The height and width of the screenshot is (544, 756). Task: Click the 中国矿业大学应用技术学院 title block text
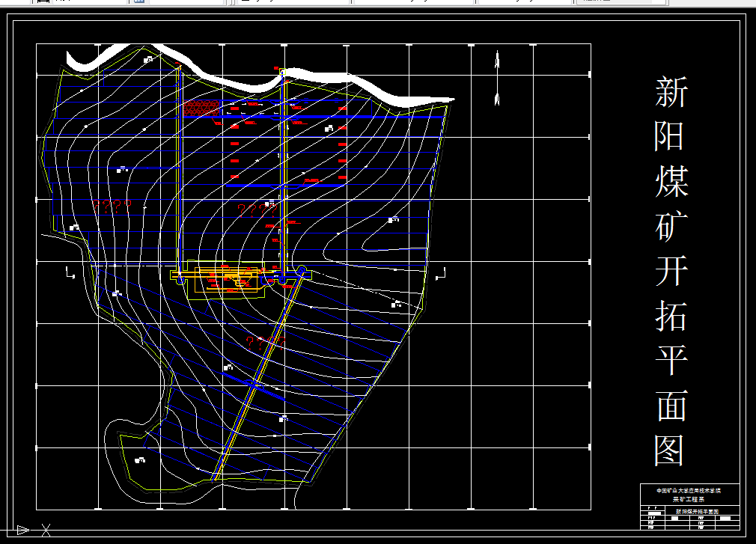(689, 491)
